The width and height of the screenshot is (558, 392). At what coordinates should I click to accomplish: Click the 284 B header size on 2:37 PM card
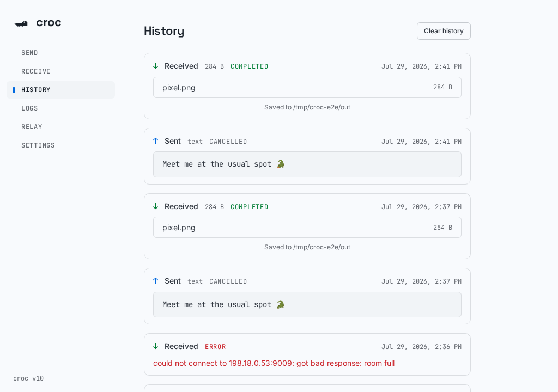point(214,207)
